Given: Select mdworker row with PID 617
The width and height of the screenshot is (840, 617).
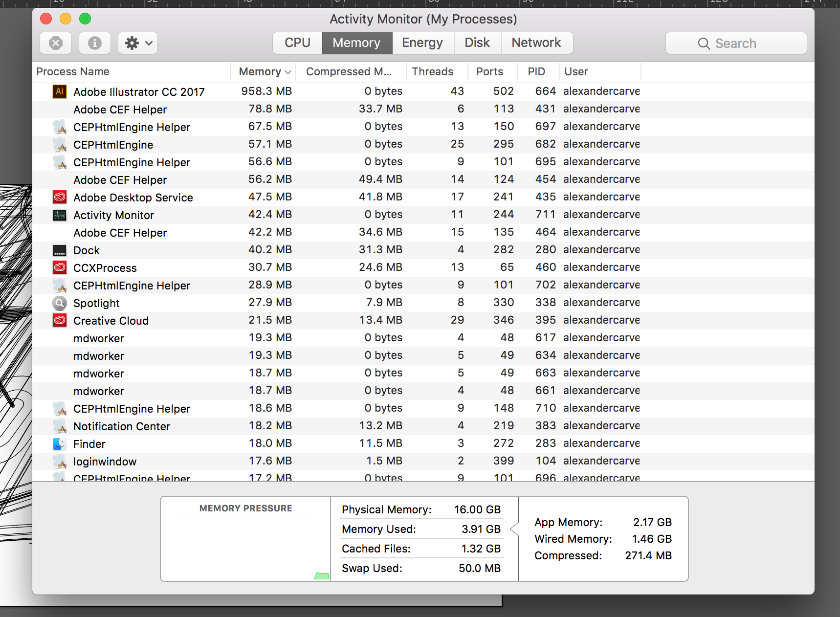Looking at the screenshot, I should coord(423,338).
